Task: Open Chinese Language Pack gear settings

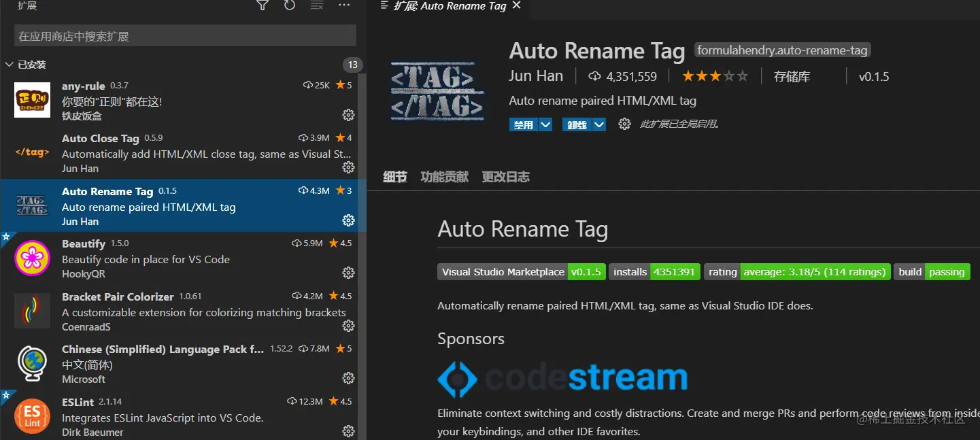Action: pos(348,378)
